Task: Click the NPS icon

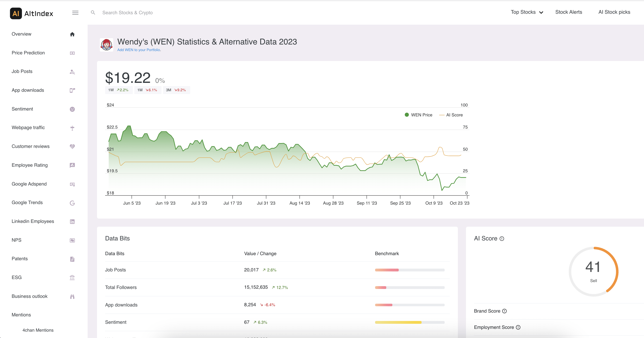Action: pos(72,240)
